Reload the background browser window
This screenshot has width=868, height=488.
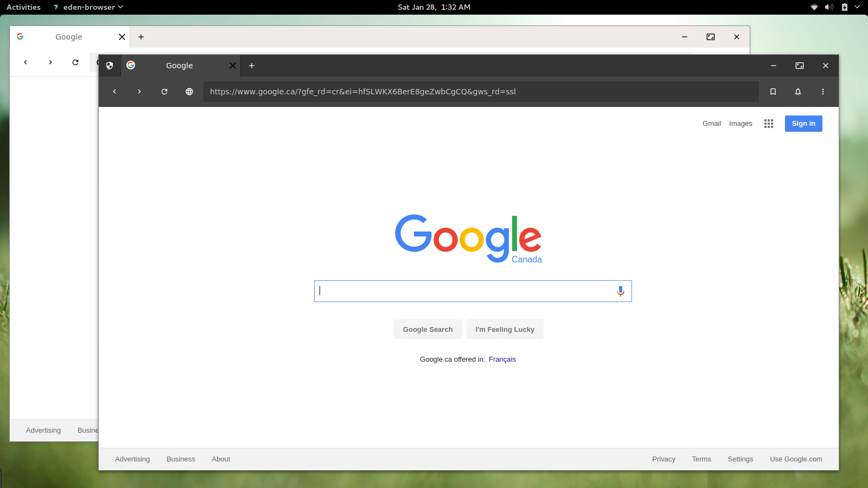(75, 62)
